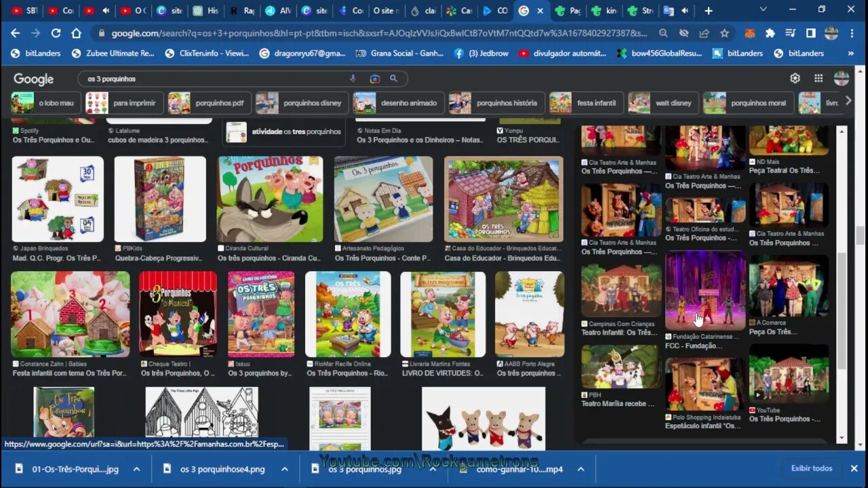Toggle the browser side panel

click(810, 33)
